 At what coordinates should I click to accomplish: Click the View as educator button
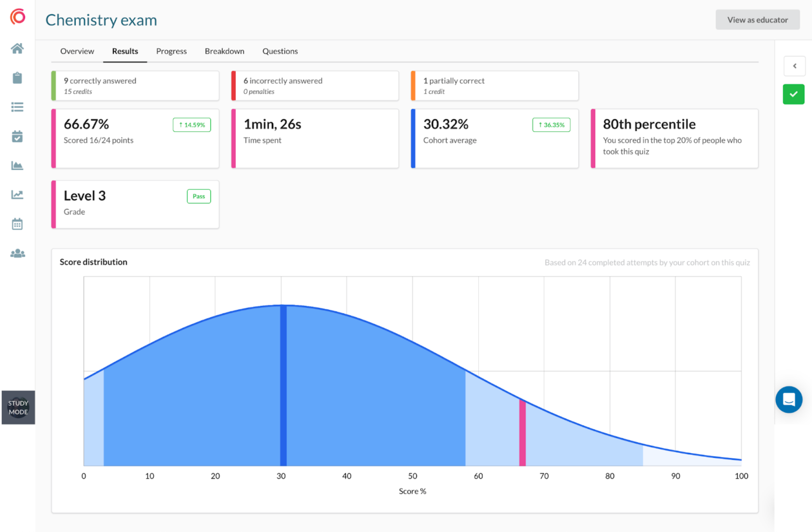[x=757, y=20]
